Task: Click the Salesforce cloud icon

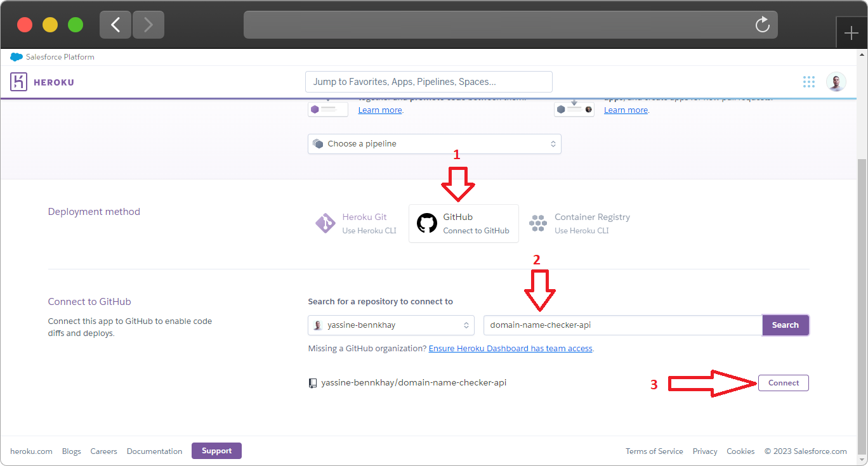Action: (16, 57)
